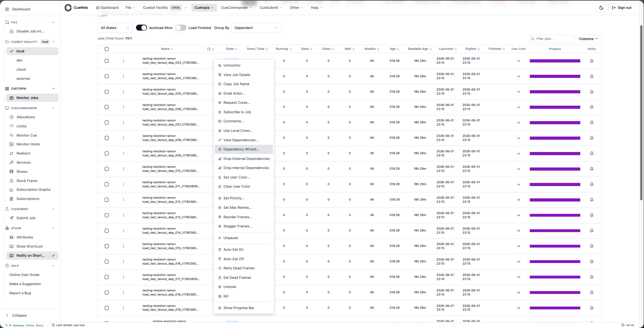The image size is (644, 328).
Task: Open Submit Job from sidebar
Action: point(26,218)
